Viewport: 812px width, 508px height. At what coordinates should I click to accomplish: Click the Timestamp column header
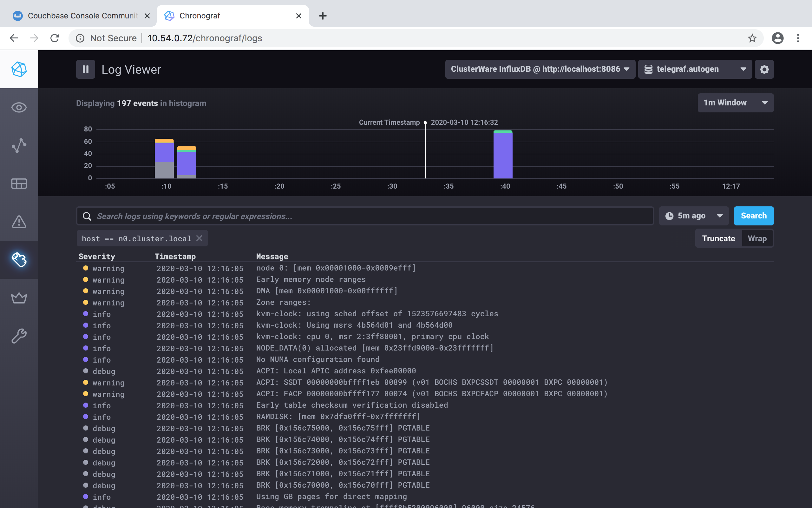pyautogui.click(x=175, y=256)
